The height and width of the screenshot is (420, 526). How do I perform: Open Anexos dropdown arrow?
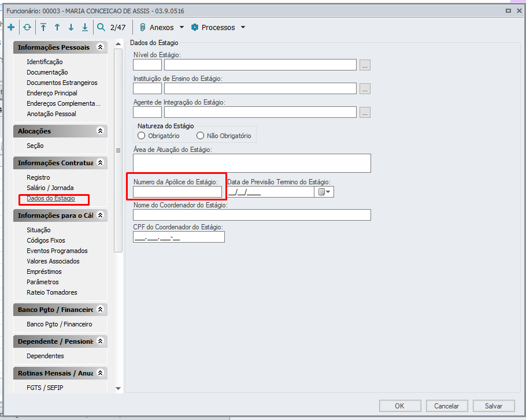click(x=182, y=27)
